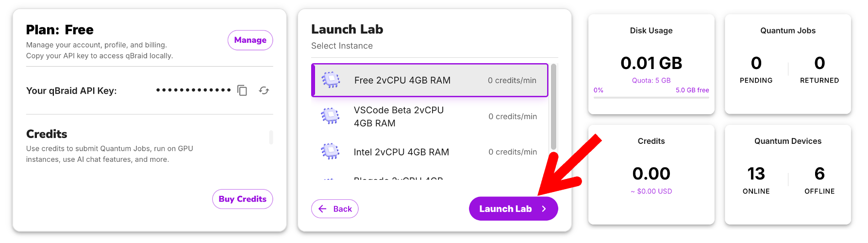Open the Quantum Devices card

(x=787, y=174)
